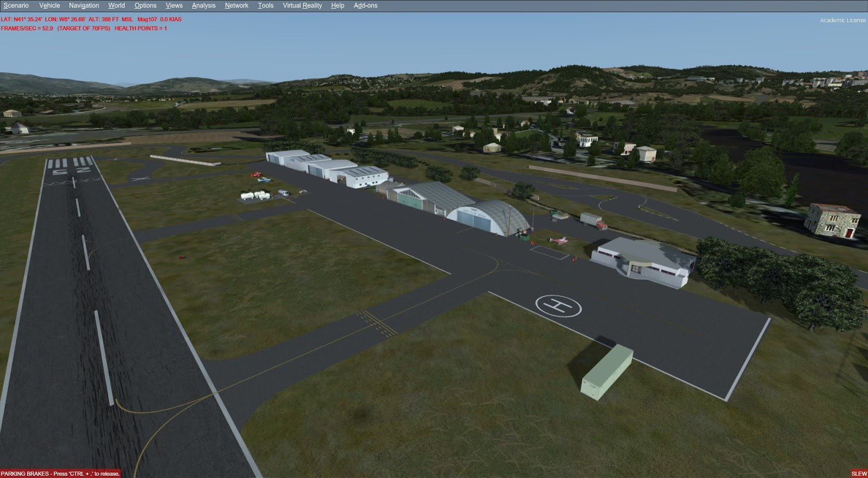Image resolution: width=868 pixels, height=478 pixels.
Task: Open the Add-ons menu
Action: click(x=365, y=5)
